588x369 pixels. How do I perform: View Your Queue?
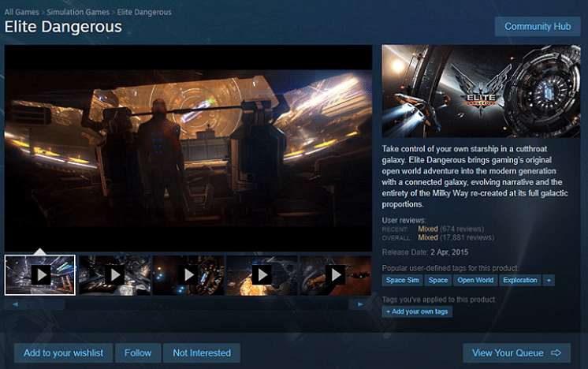516,353
